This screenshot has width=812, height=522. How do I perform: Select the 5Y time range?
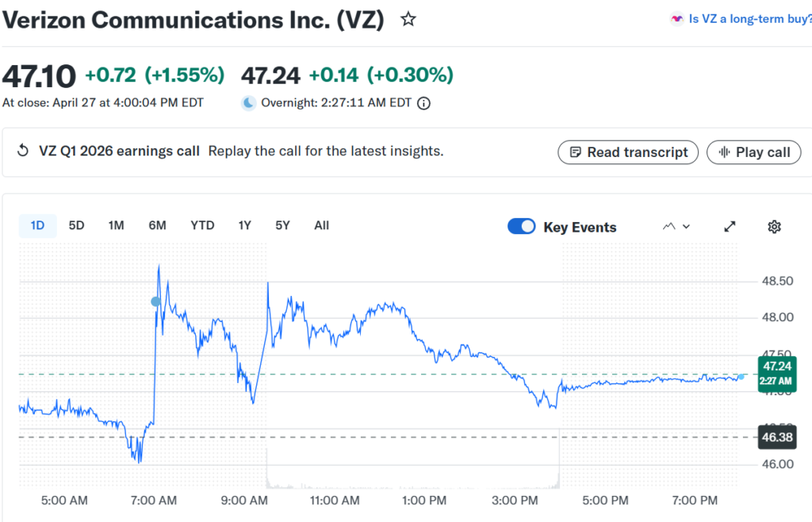[x=282, y=225]
